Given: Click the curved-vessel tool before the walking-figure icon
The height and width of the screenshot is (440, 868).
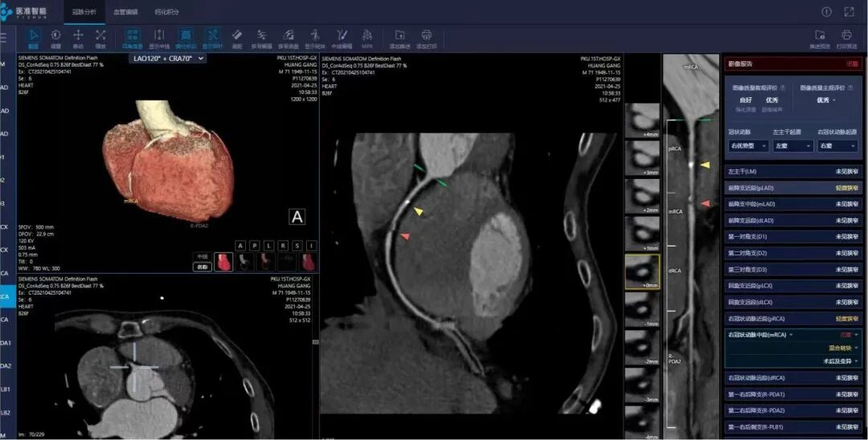Looking at the screenshot, I should [x=289, y=39].
